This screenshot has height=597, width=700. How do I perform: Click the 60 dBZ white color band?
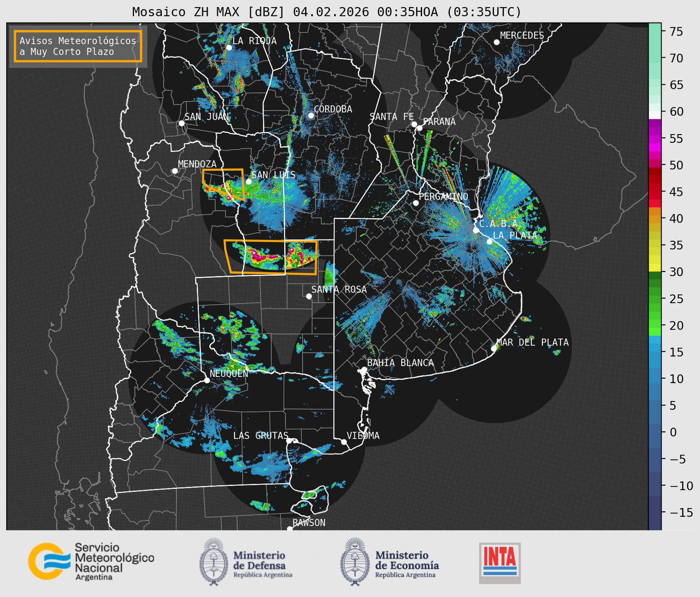[x=655, y=115]
